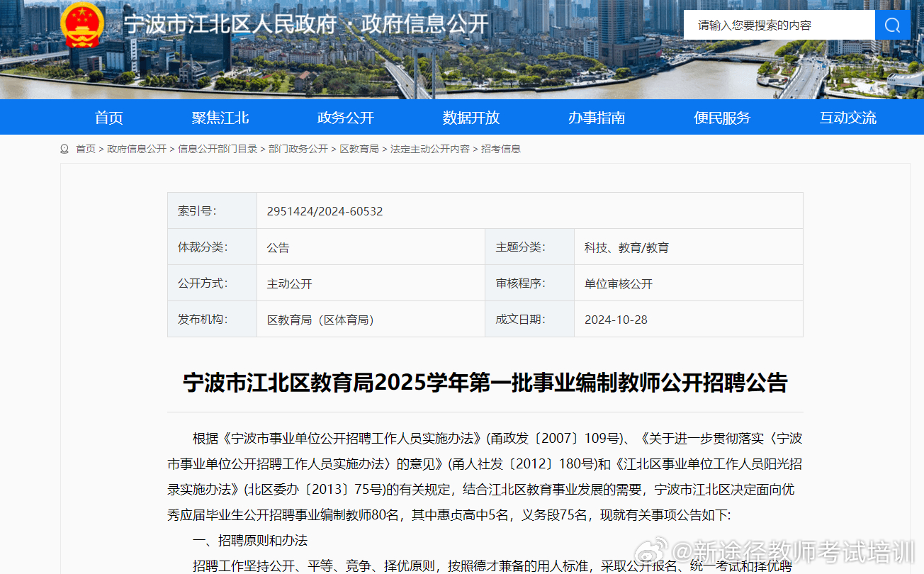Go to 法定主动公开内容 breadcrumb link
Image resolution: width=924 pixels, height=574 pixels.
tap(430, 149)
